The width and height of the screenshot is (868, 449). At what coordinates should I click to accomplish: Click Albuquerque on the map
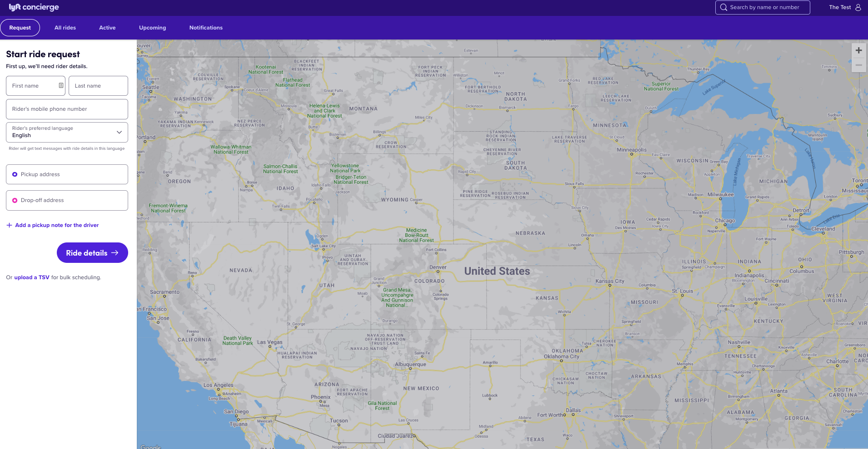(410, 364)
